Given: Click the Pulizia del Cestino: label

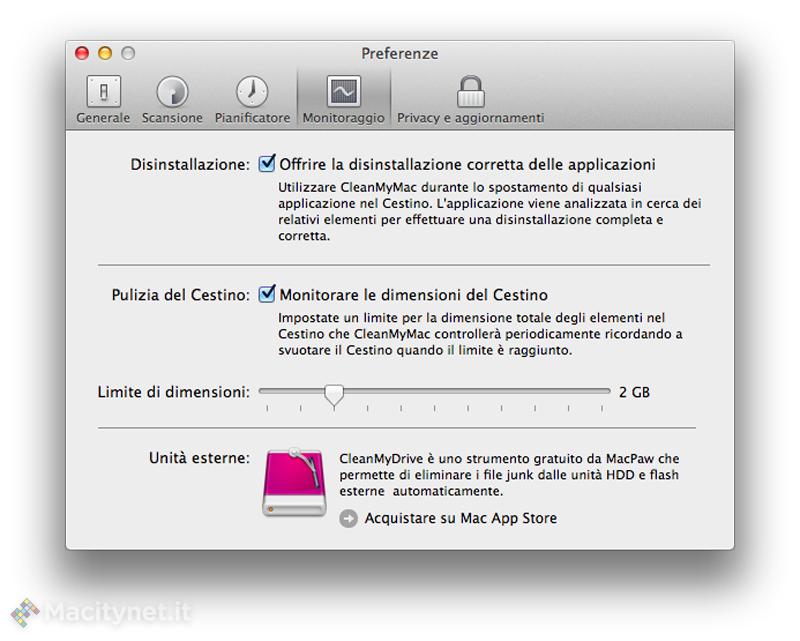Looking at the screenshot, I should [x=181, y=295].
